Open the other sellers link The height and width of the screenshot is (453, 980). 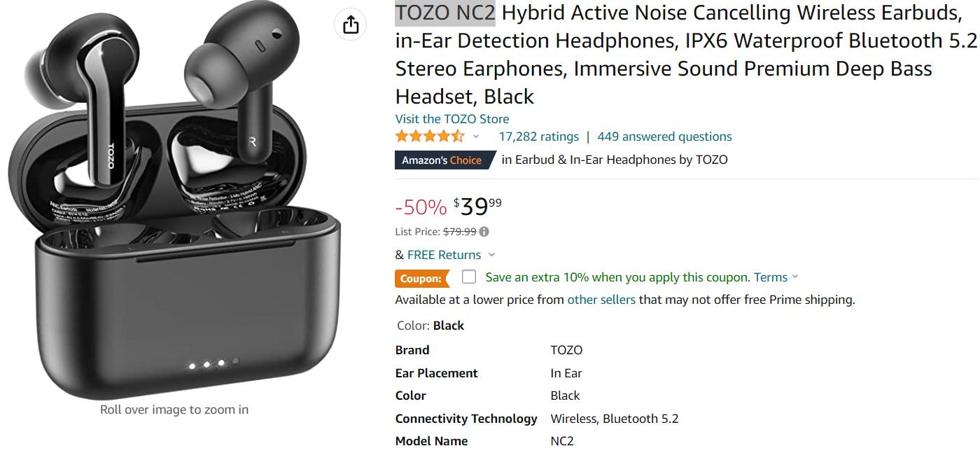pos(601,300)
